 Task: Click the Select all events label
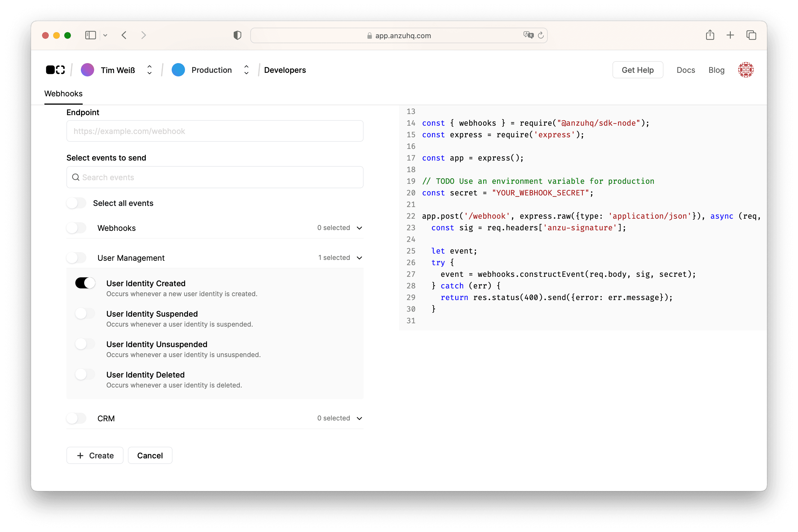123,203
